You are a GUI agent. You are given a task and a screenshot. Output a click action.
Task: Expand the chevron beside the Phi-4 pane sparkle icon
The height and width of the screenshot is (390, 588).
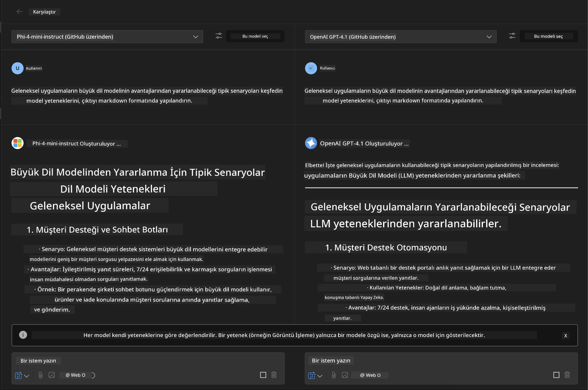[x=27, y=376]
